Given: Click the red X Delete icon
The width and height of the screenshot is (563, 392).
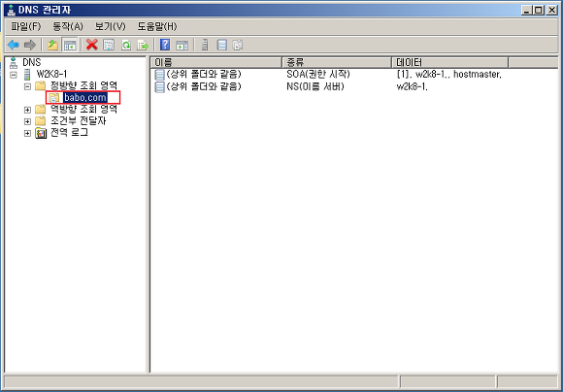Looking at the screenshot, I should point(92,45).
